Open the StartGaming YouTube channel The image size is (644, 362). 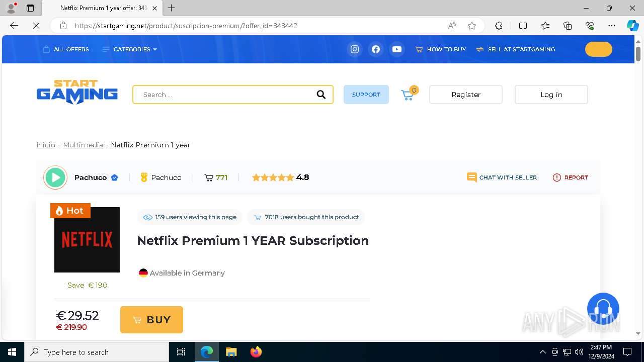coord(397,49)
